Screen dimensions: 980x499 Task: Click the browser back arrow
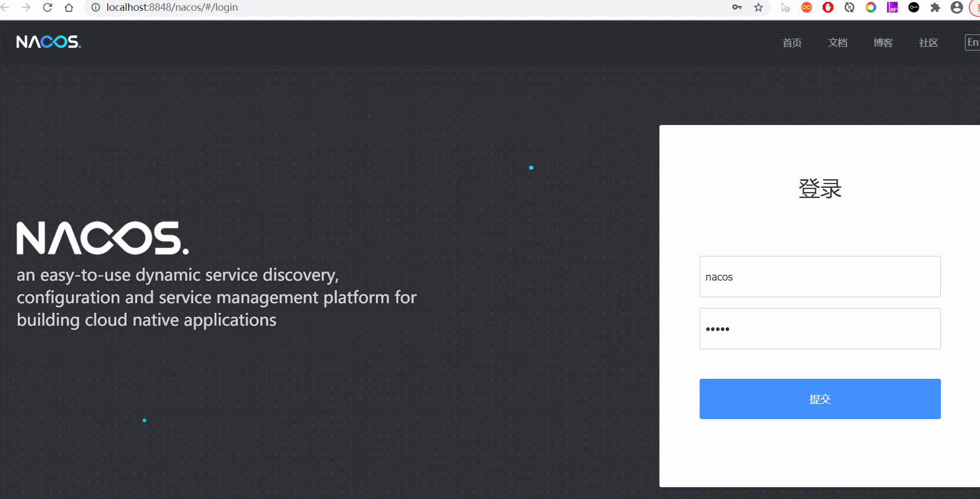[5, 8]
